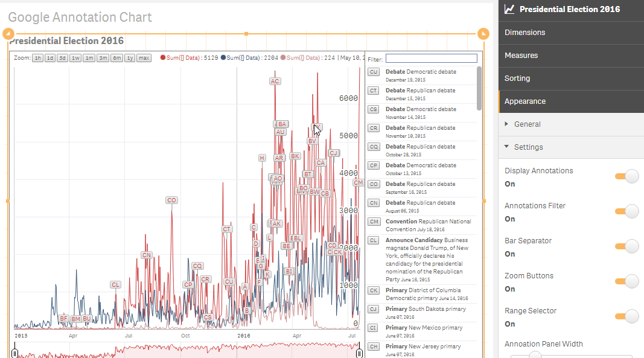Image resolution: width=644 pixels, height=358 pixels.
Task: Click the chart icon beside Presidential Election 2016
Action: (x=509, y=9)
